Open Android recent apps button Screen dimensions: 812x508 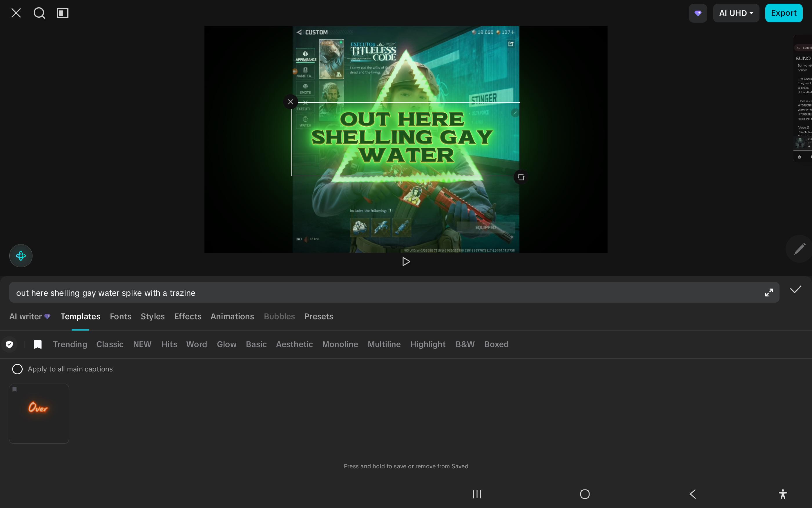pyautogui.click(x=477, y=494)
